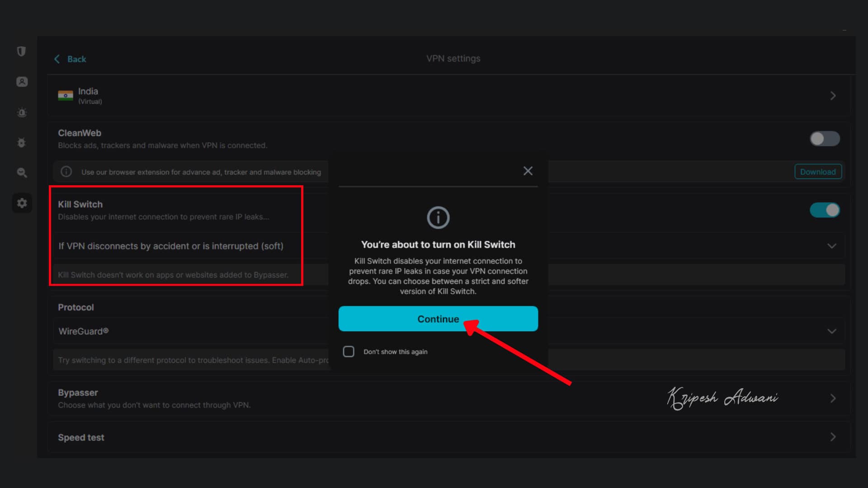Screen dimensions: 868x488
Task: Close the Kill Switch dialog with X
Action: tap(528, 171)
